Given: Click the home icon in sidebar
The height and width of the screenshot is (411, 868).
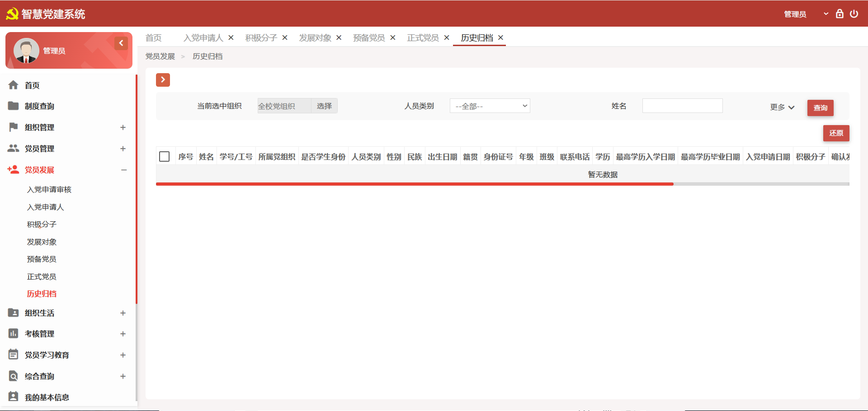Looking at the screenshot, I should tap(14, 85).
